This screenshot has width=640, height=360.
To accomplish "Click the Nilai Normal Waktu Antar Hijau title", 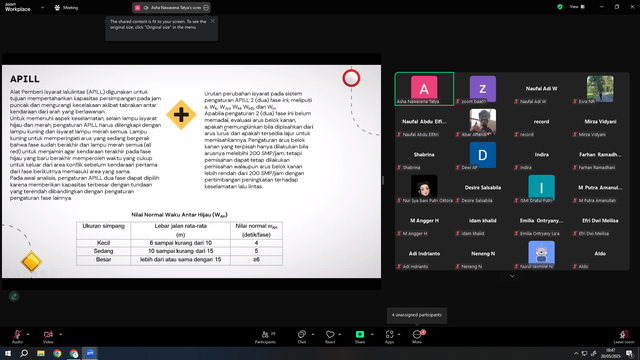I will [179, 215].
